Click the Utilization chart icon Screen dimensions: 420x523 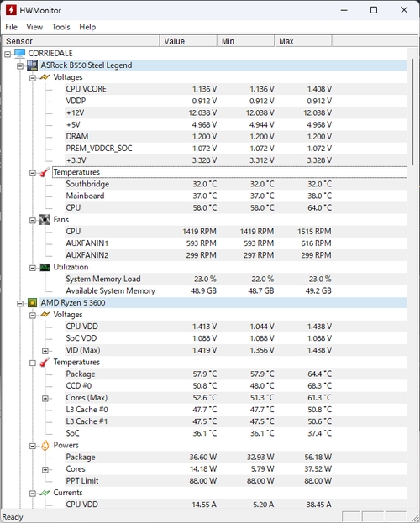[x=45, y=268]
